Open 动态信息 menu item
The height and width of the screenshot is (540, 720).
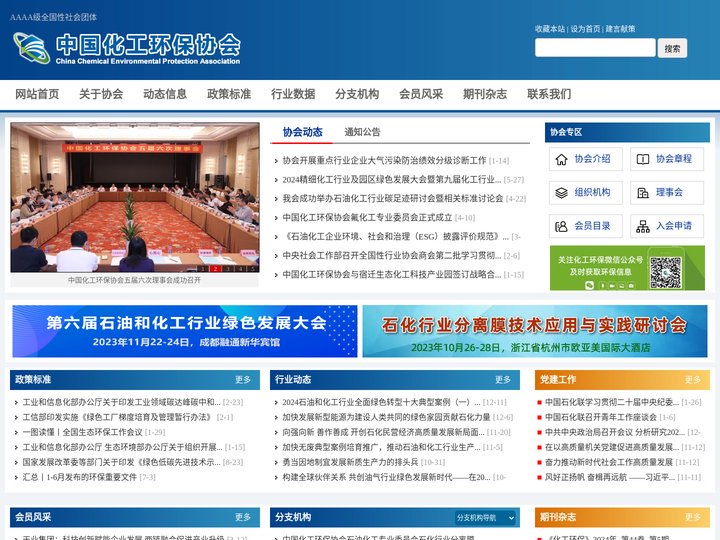(x=165, y=94)
